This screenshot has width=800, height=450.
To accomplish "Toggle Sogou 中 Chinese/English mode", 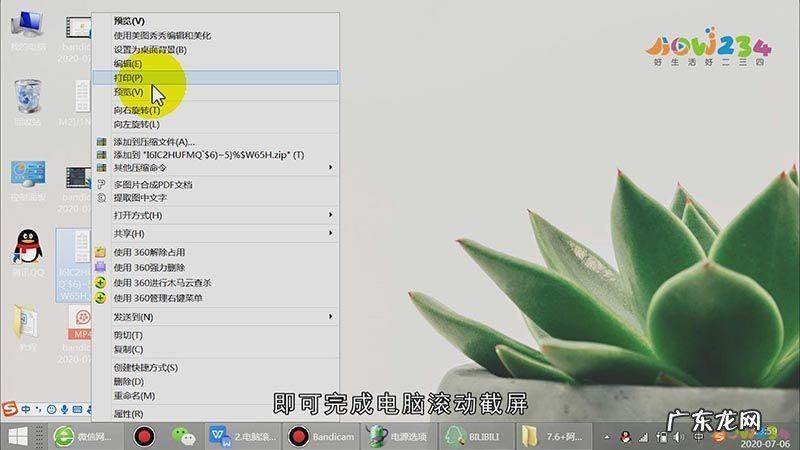I will [x=26, y=409].
